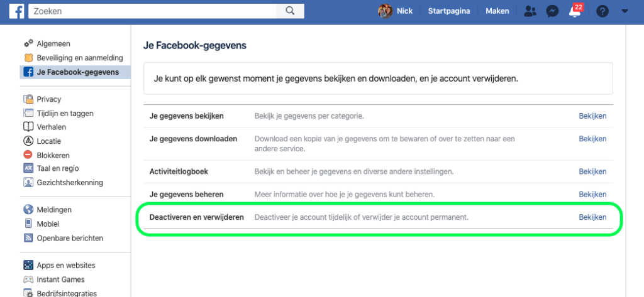Open Beveiliging en aanmelding settings
This screenshot has height=297, width=644.
click(x=80, y=58)
